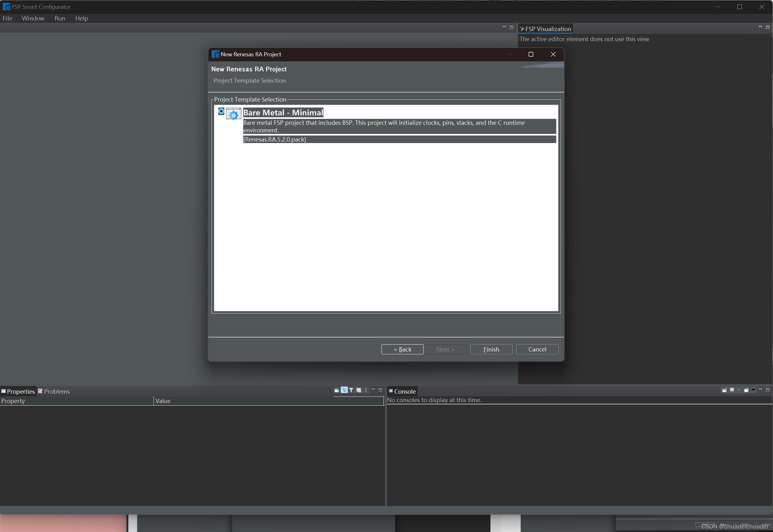Click Finish to create the project
The width and height of the screenshot is (773, 532).
click(x=491, y=349)
